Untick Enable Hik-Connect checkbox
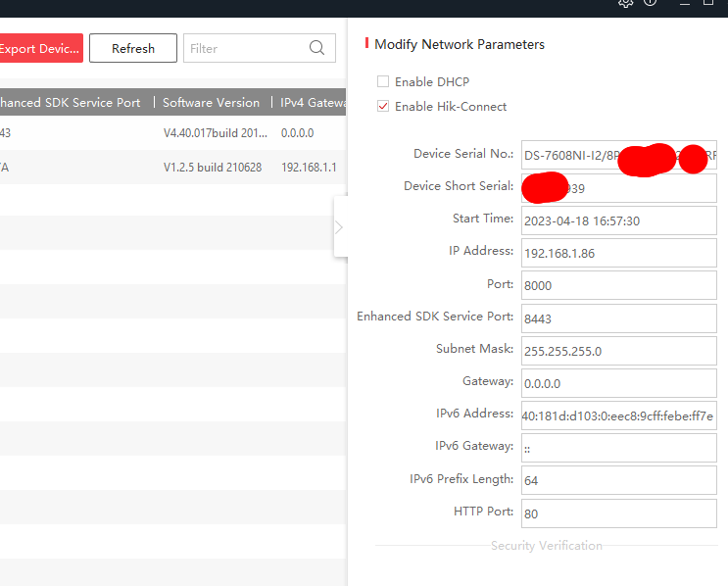This screenshot has height=586, width=728. (x=383, y=107)
